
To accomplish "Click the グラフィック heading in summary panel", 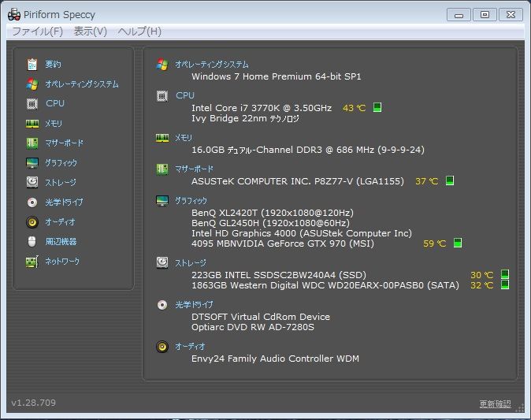I will [191, 201].
